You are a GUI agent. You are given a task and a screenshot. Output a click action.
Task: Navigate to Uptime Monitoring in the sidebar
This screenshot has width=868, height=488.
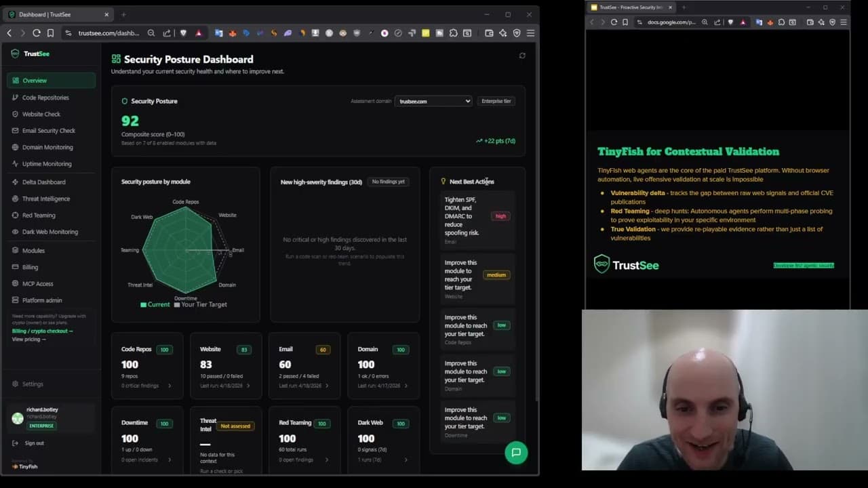[x=51, y=164]
